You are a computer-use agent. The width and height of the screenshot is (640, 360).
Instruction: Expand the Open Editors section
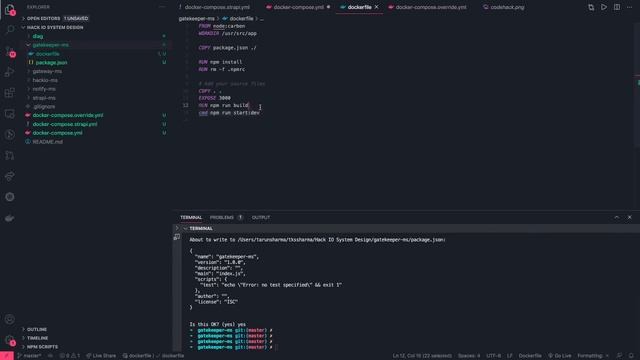pyautogui.click(x=56, y=18)
